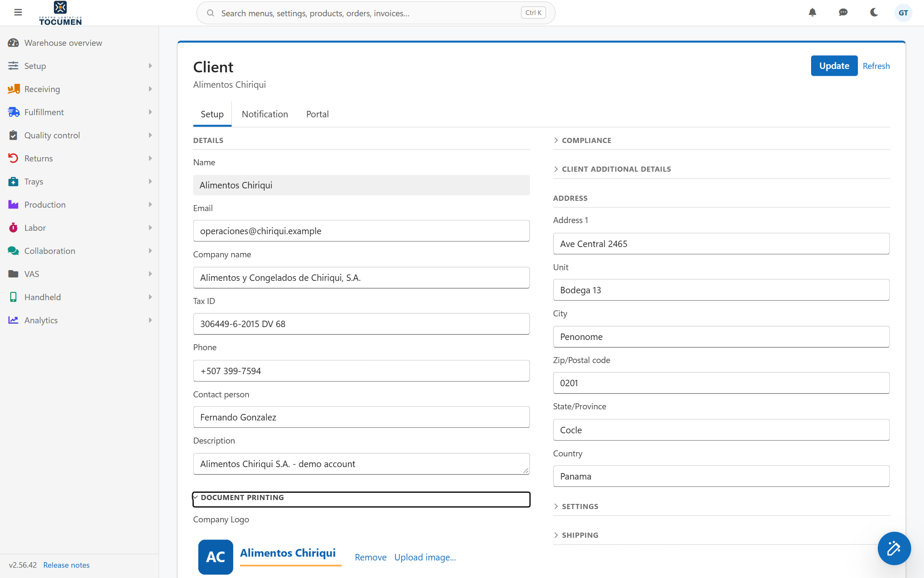
Task: Click Upload image link
Action: coord(425,557)
